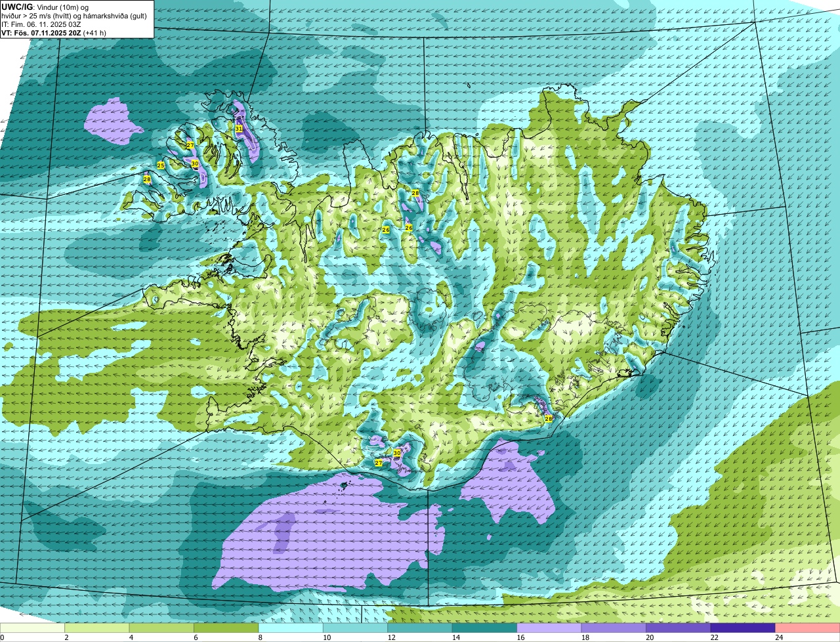Viewport: 840px width, 642px height.
Task: Click the 6–8 m/s olive green legend swatch
Action: pyautogui.click(x=226, y=628)
